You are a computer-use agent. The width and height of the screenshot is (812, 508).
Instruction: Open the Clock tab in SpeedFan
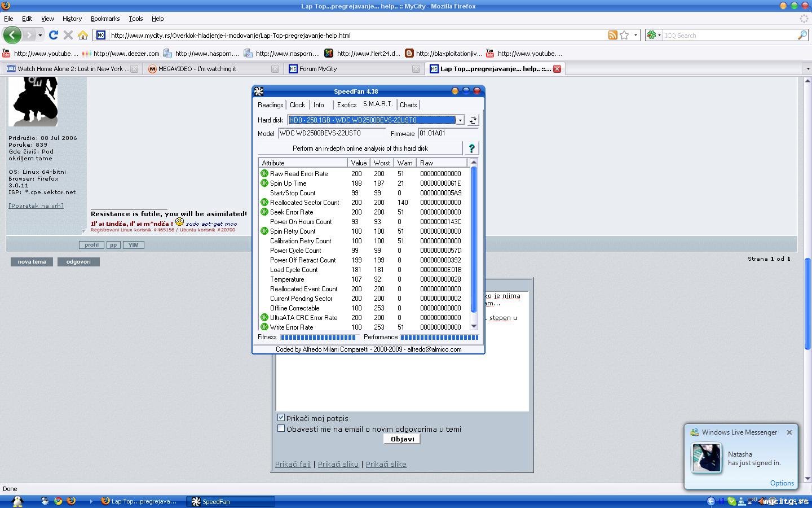point(297,105)
